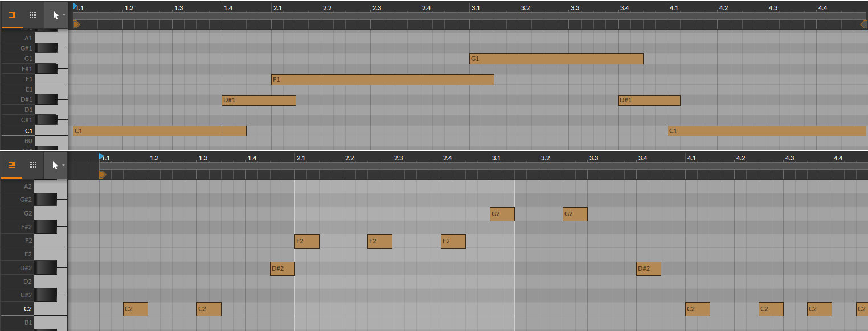Viewport: 868px width, 331px height.
Task: Click the C2 piano key label
Action: pos(28,309)
